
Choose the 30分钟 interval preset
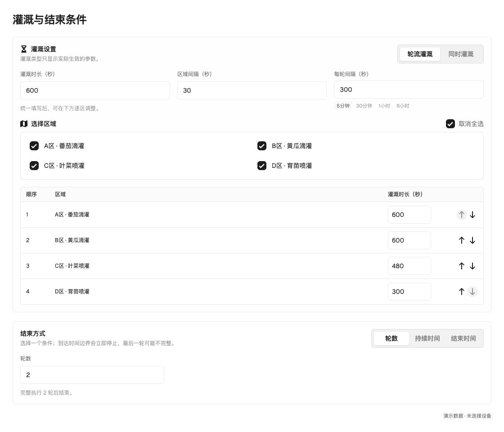[364, 106]
